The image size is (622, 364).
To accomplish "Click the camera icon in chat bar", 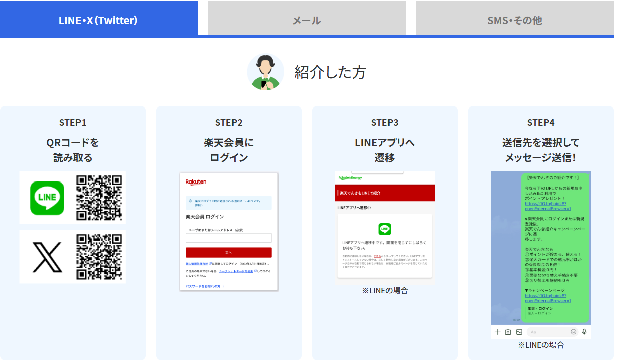I will [508, 332].
